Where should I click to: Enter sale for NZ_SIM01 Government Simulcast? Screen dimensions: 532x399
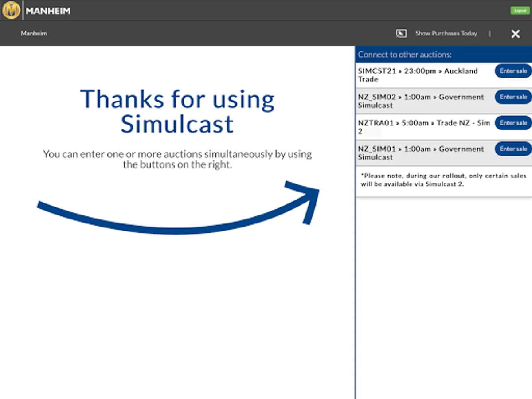pyautogui.click(x=513, y=149)
